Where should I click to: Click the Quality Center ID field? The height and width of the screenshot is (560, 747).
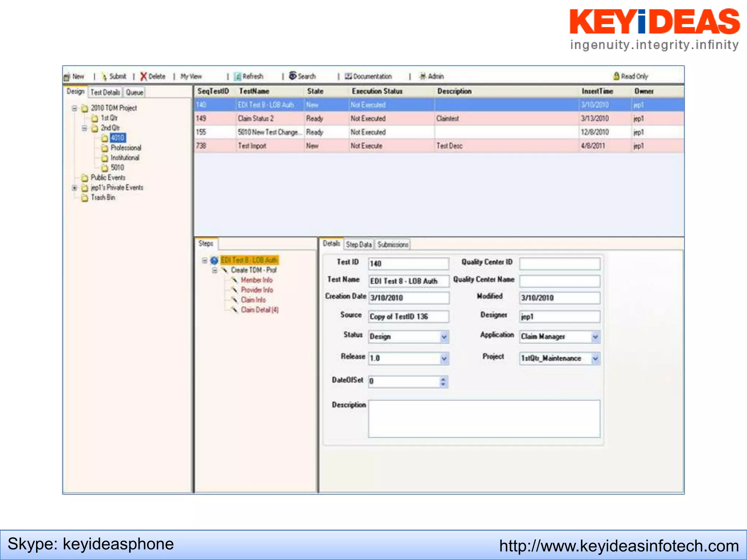(x=560, y=263)
